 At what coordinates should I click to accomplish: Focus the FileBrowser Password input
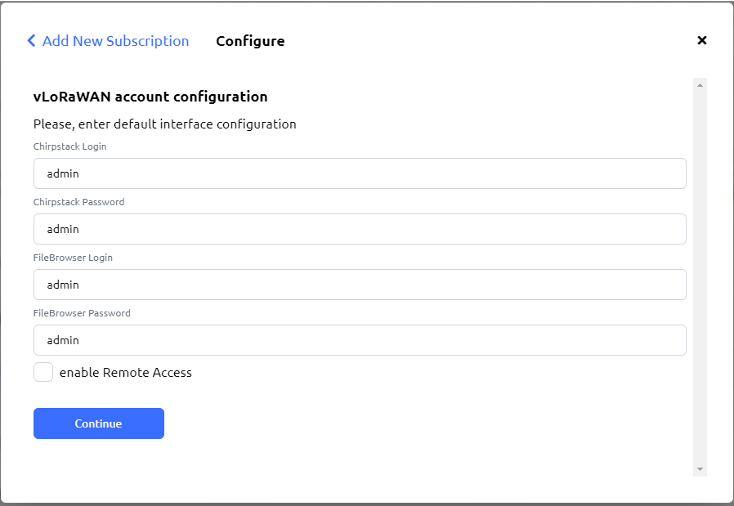click(x=360, y=340)
